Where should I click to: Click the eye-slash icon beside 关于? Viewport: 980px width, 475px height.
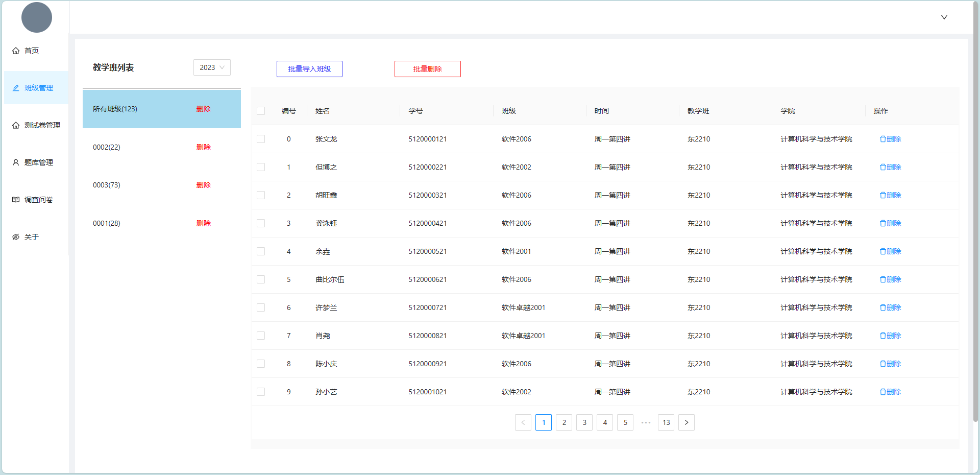[x=16, y=237]
